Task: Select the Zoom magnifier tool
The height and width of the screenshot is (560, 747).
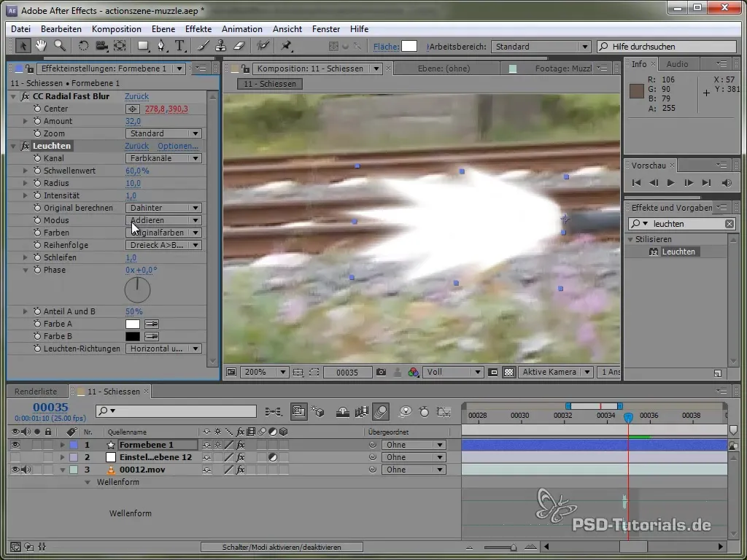Action: coord(60,46)
